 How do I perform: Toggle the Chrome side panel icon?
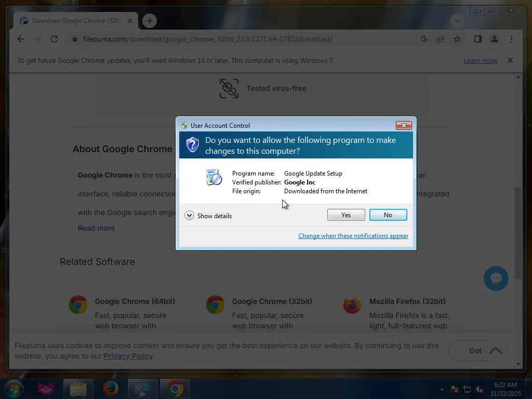click(x=478, y=39)
